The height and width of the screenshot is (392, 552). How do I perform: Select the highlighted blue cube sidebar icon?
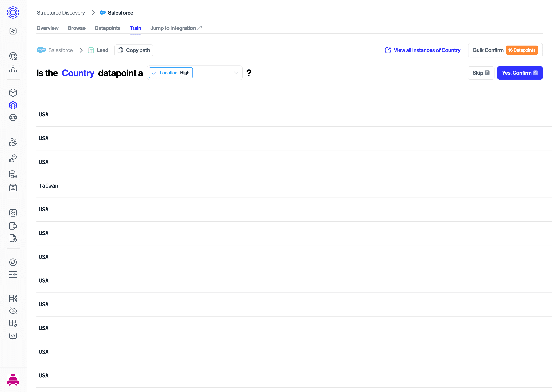pos(13,105)
